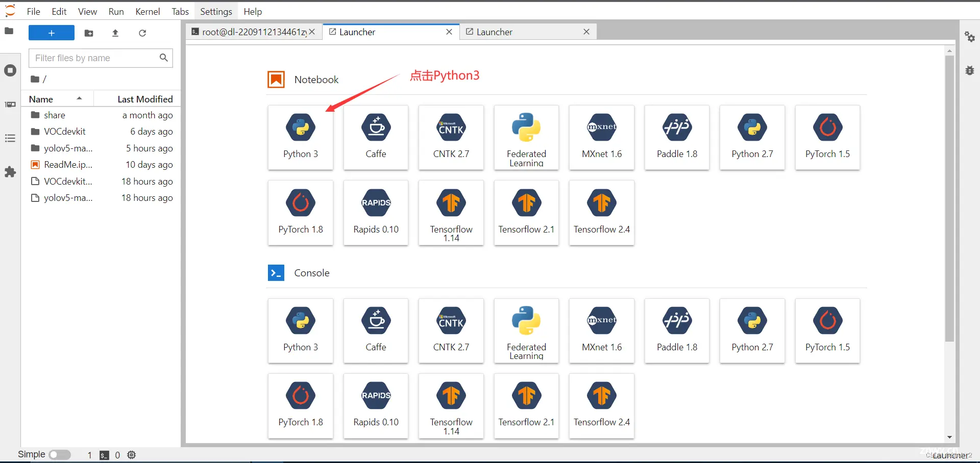Image resolution: width=980 pixels, height=463 pixels.
Task: Launch a Python 3 notebook
Action: [301, 138]
